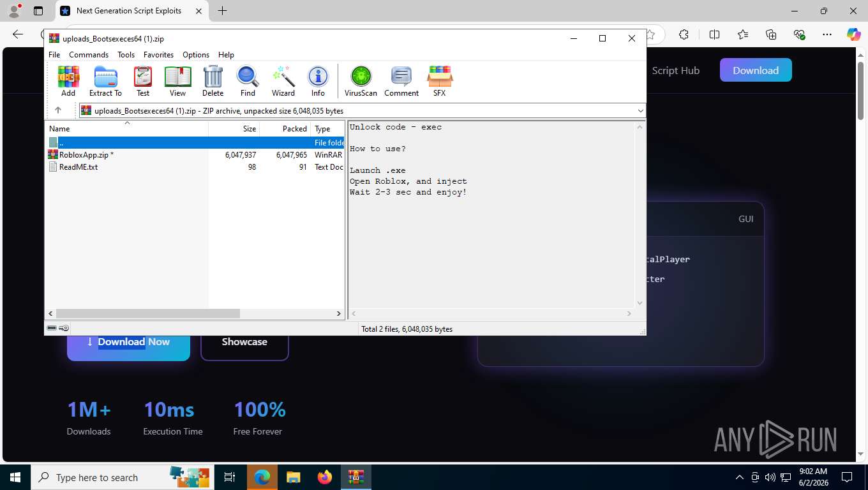Click down arrow of comment pane scrollbar

(640, 303)
